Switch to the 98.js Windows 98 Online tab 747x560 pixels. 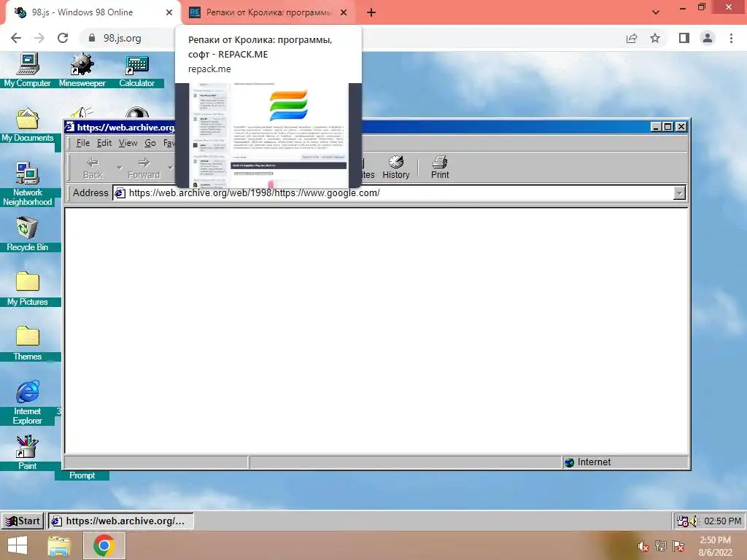click(x=93, y=12)
